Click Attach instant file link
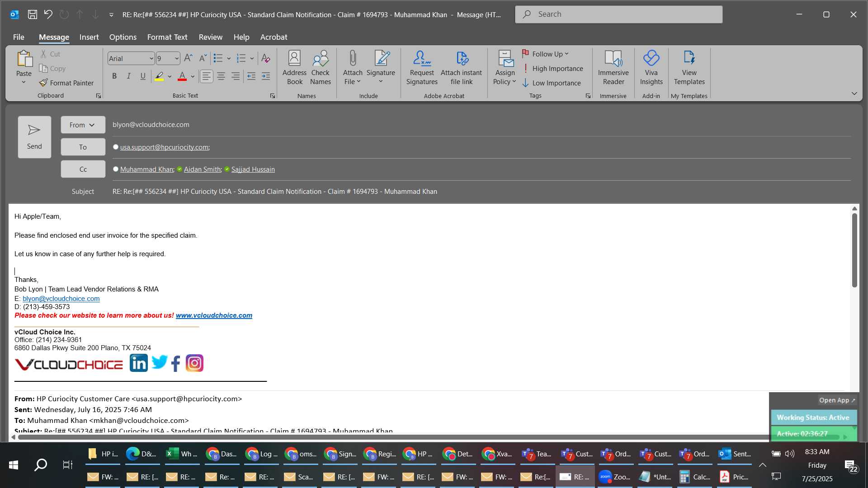 pyautogui.click(x=462, y=68)
